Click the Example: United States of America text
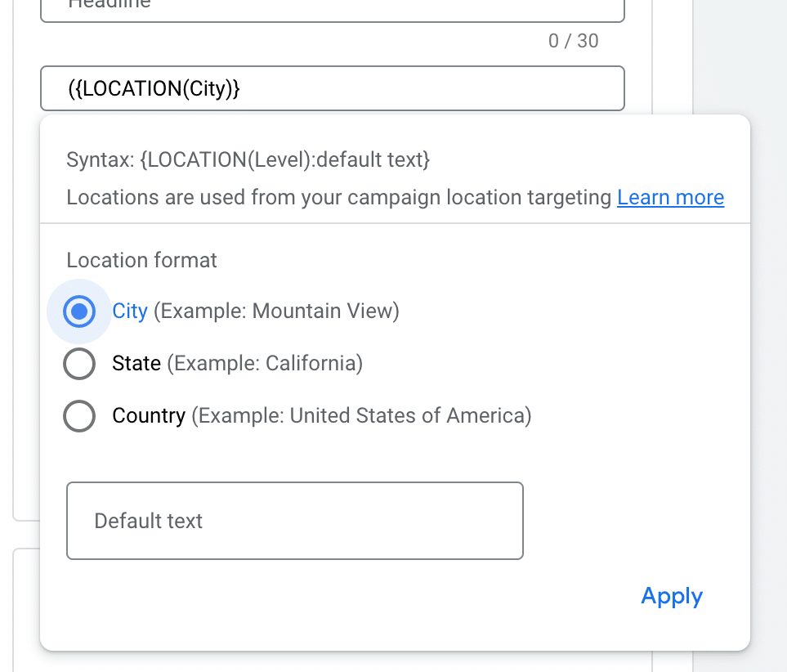Image resolution: width=787 pixels, height=672 pixels. pos(361,416)
